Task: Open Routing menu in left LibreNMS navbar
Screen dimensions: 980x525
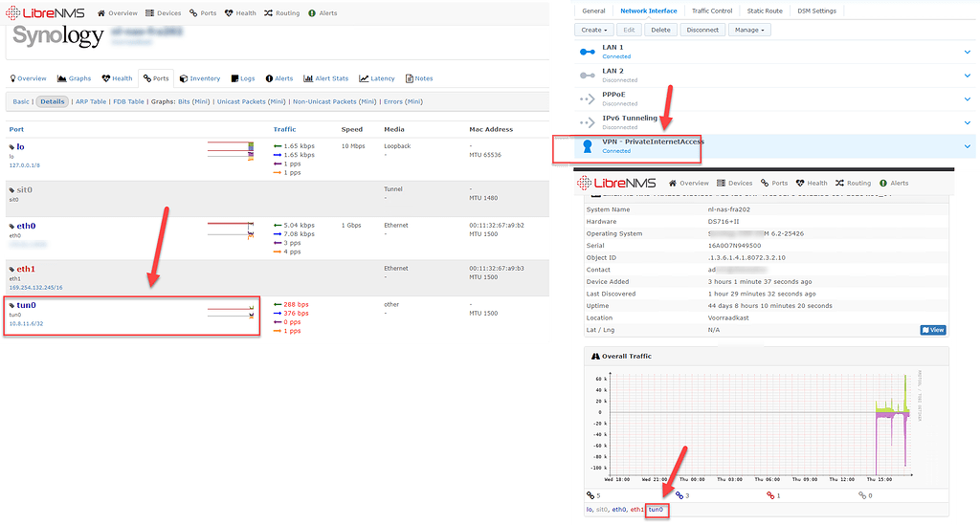Action: (x=282, y=13)
